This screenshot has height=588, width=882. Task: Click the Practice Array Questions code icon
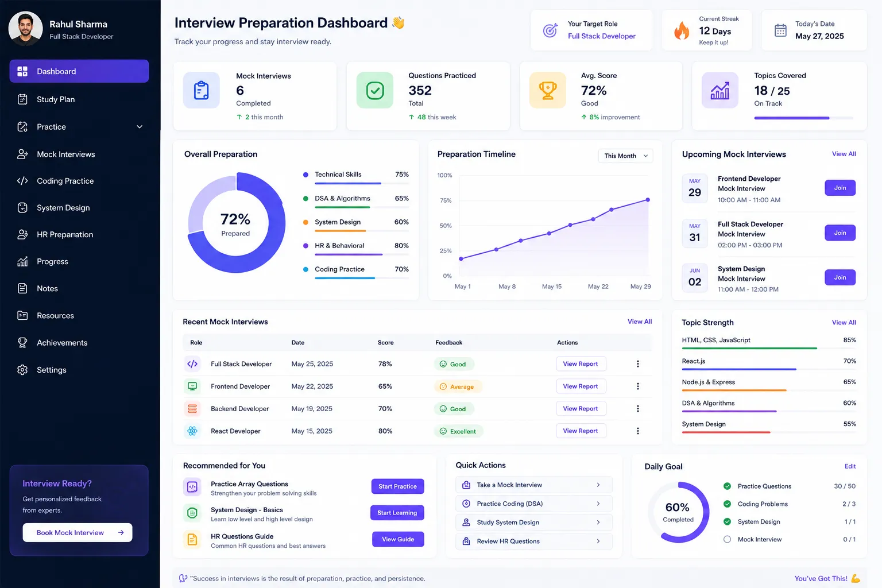192,487
